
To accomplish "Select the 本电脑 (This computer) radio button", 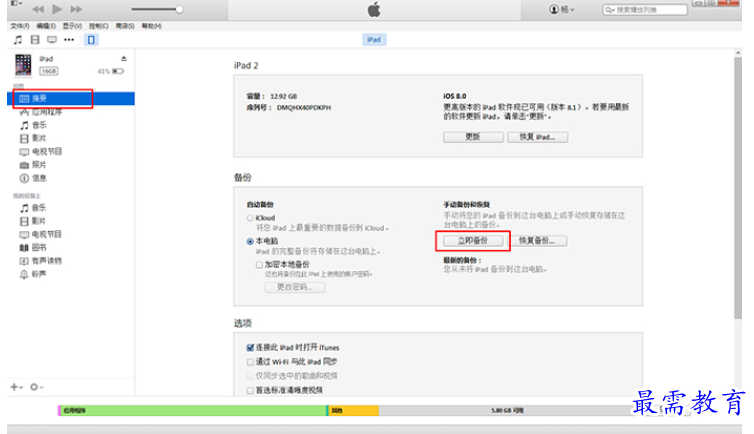I will point(250,241).
